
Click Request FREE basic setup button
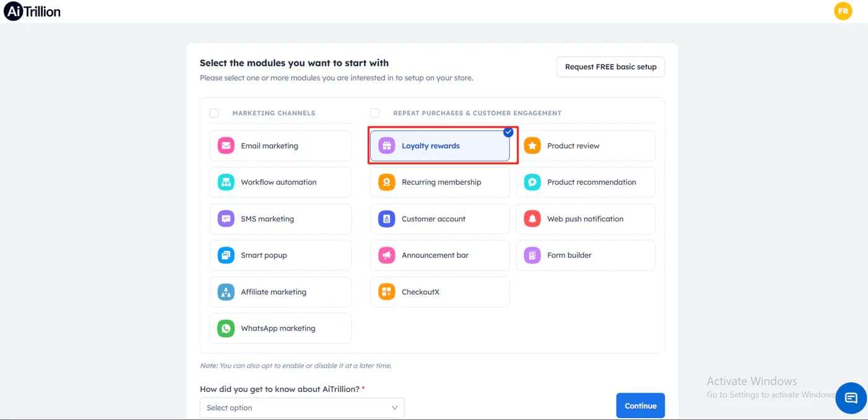(x=611, y=67)
